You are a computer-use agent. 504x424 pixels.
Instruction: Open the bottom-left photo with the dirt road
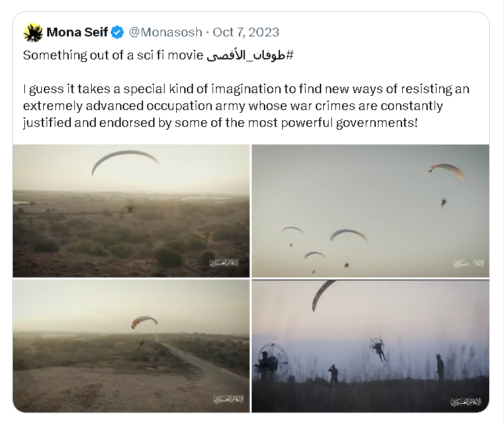pyautogui.click(x=131, y=346)
